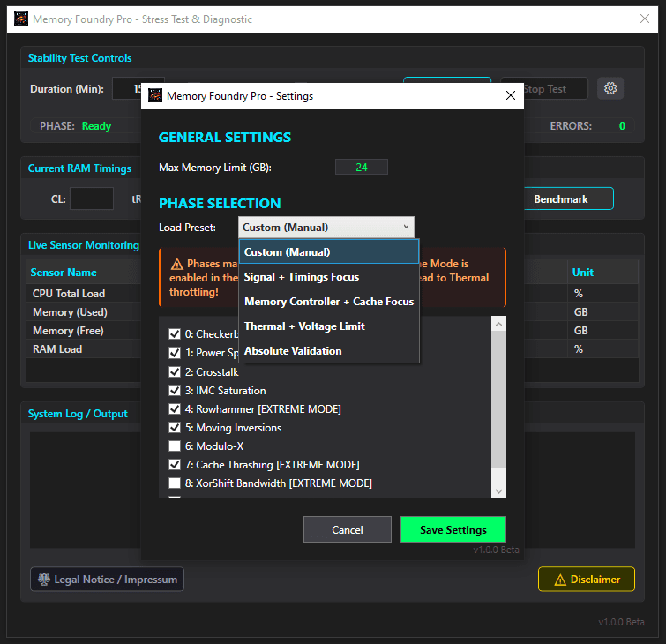Click the Save Settings button
The height and width of the screenshot is (644, 666).
453,529
